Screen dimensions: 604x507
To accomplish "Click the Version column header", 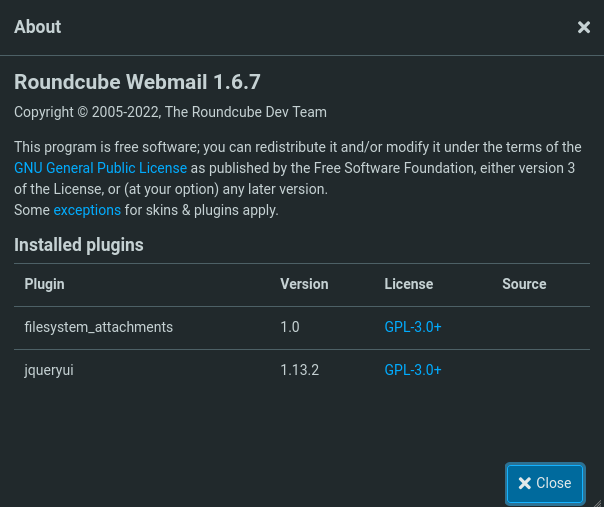I will (304, 284).
